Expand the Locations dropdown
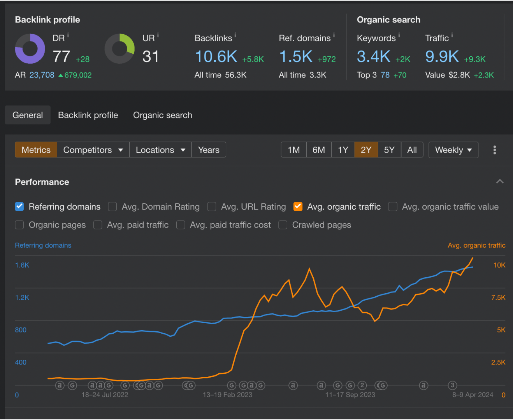 160,150
